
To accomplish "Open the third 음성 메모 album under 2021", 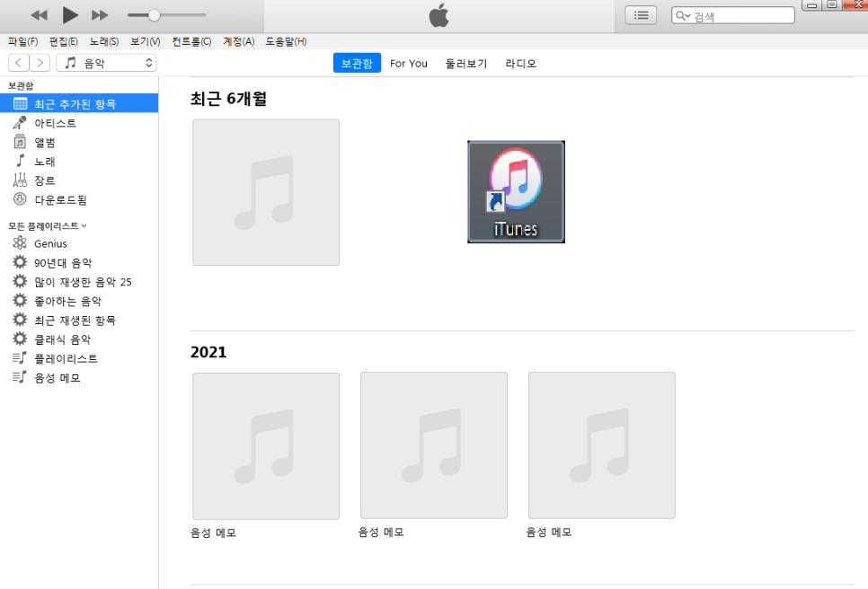I will (602, 445).
